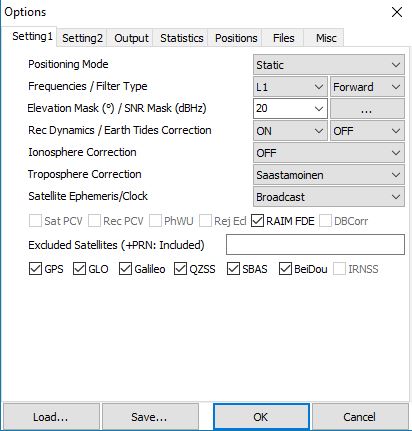Switch to the Setting2 tab

[x=82, y=38]
